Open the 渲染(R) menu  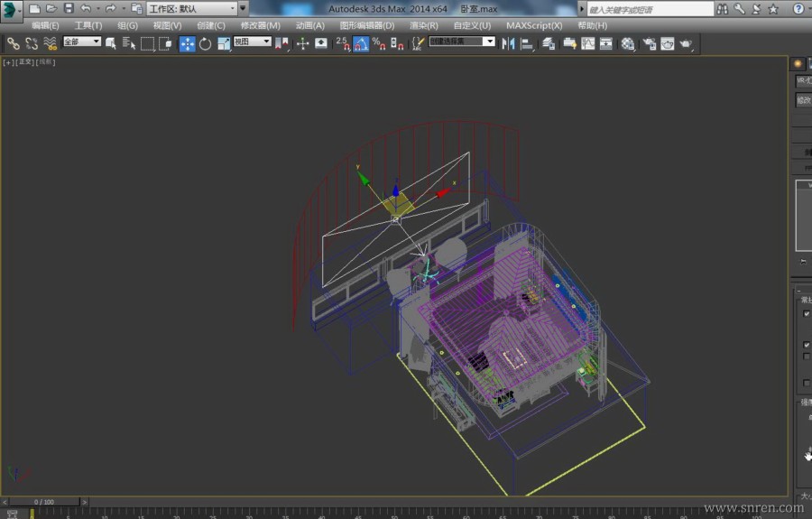[424, 25]
